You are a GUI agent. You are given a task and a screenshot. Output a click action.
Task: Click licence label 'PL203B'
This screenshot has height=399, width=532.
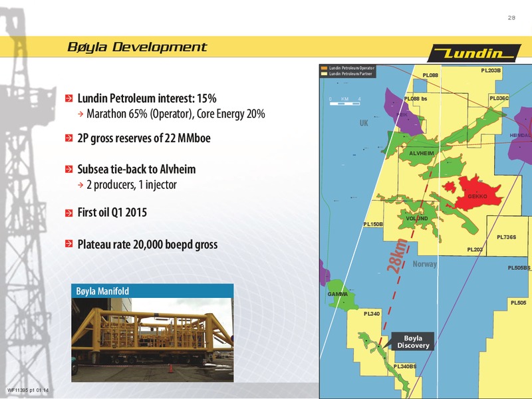(491, 70)
